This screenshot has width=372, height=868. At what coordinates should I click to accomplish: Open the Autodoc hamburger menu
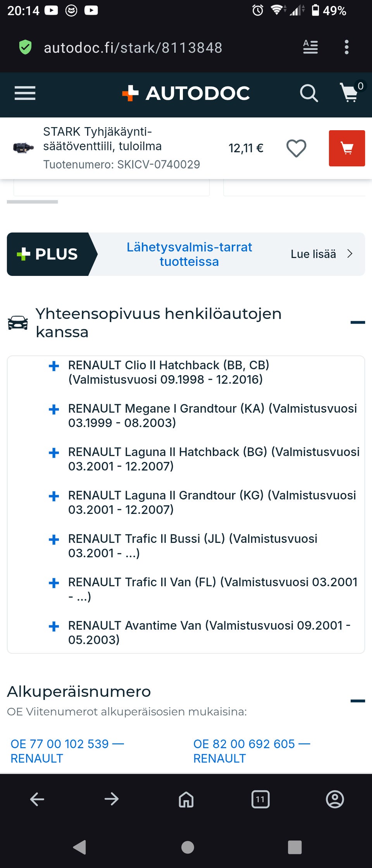tap(25, 93)
